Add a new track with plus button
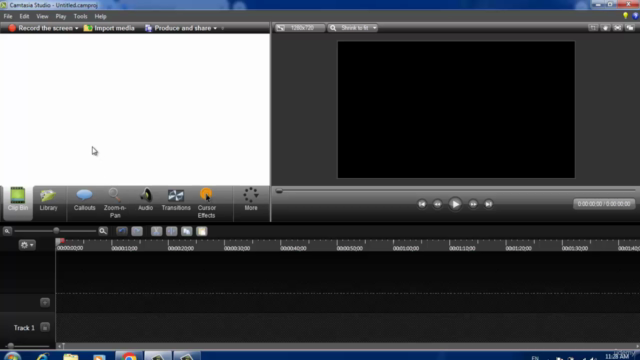 [45, 302]
